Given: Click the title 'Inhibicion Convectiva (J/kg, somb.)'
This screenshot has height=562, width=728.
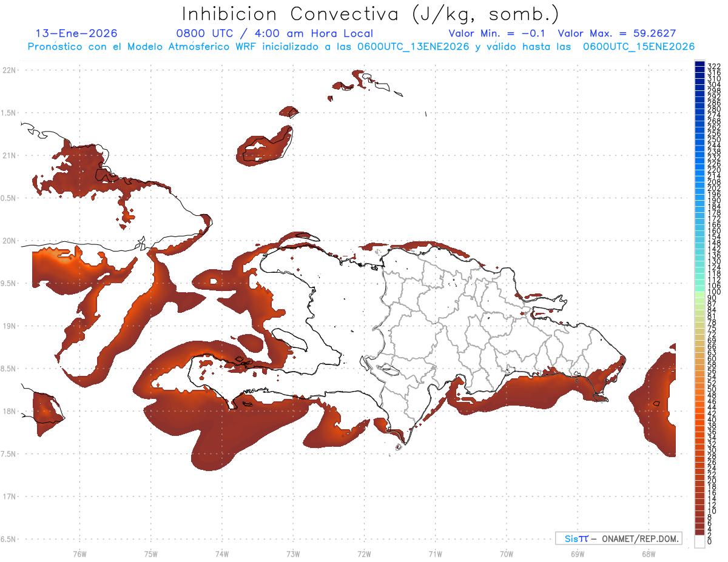Looking at the screenshot, I should tap(371, 14).
